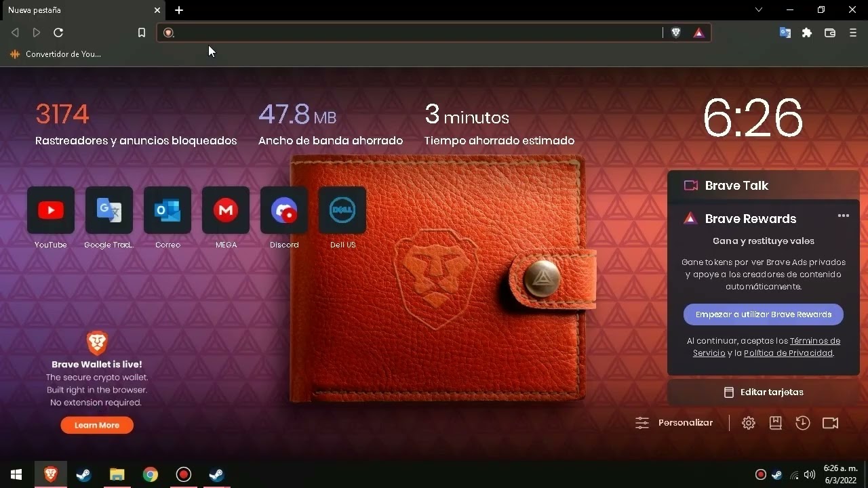Open Personalizar dashboard settings
Image resolution: width=868 pixels, height=488 pixels.
674,423
